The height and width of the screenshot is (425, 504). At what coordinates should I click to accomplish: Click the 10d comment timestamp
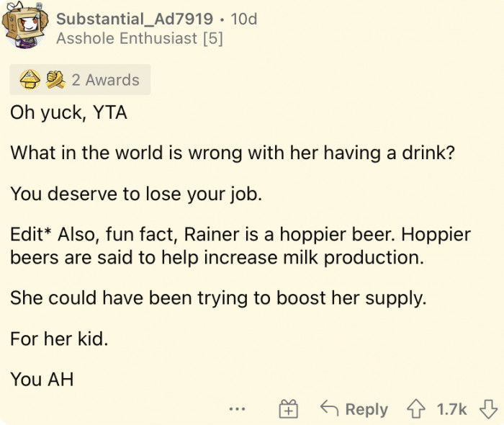click(x=243, y=19)
